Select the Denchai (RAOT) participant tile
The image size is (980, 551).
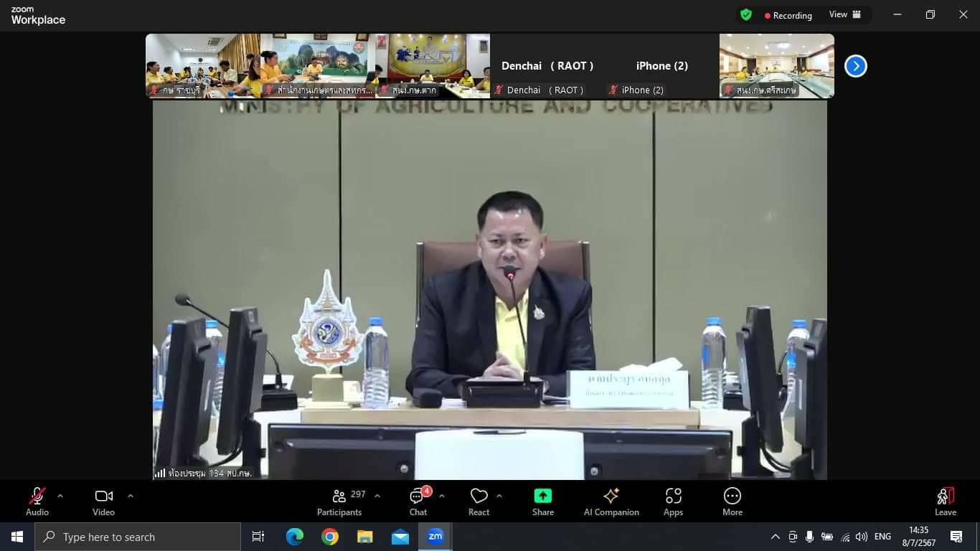547,66
